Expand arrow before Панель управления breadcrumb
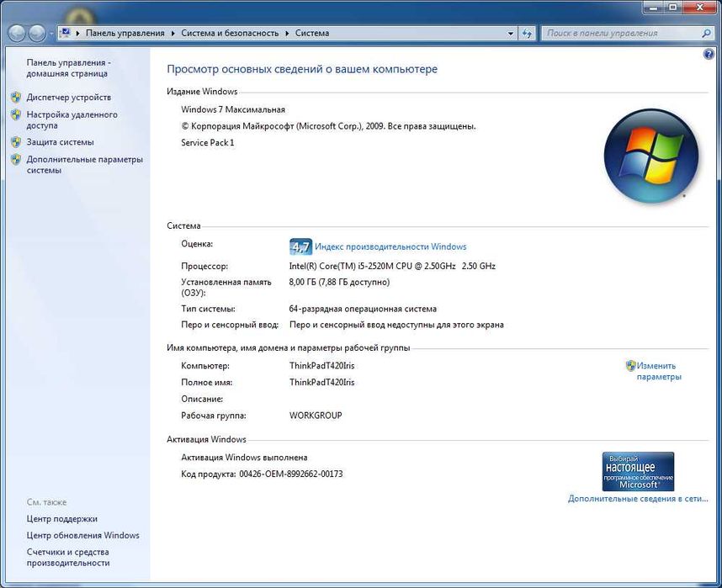 point(77,33)
